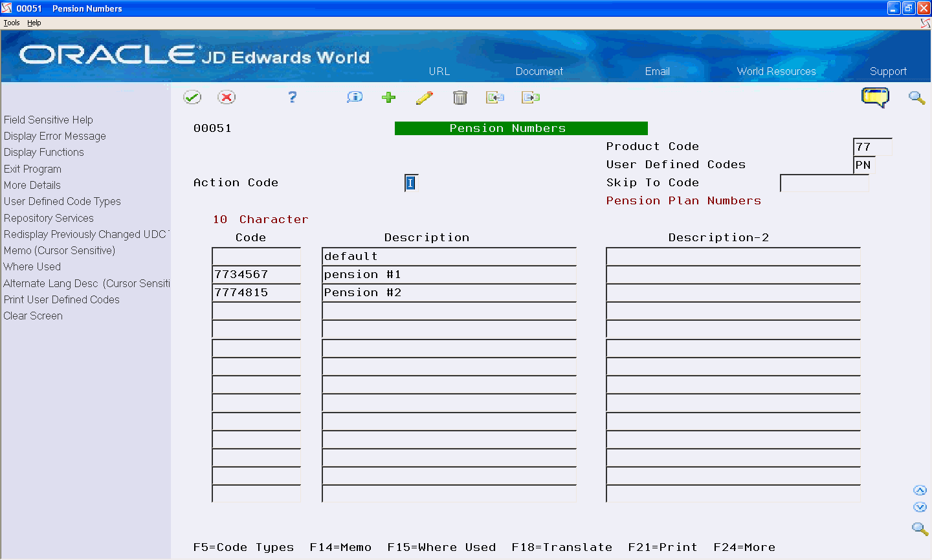This screenshot has height=560, width=932.
Task: Click the magnifier search icon top right
Action: click(x=916, y=98)
